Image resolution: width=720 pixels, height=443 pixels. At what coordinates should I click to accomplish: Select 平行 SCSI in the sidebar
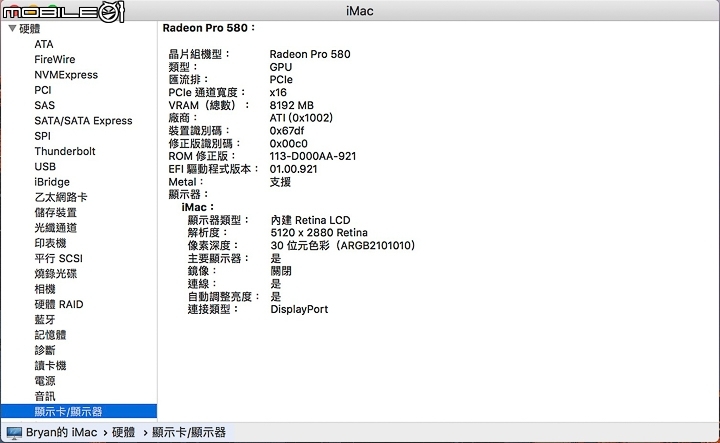click(58, 258)
